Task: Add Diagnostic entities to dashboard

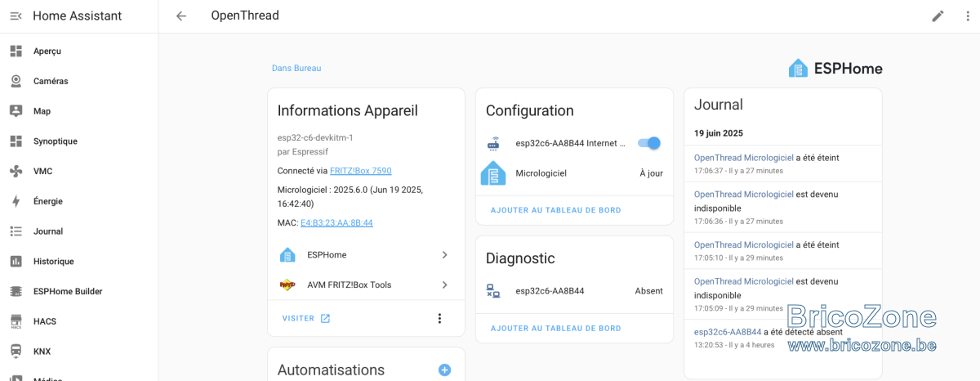Action: [555, 329]
